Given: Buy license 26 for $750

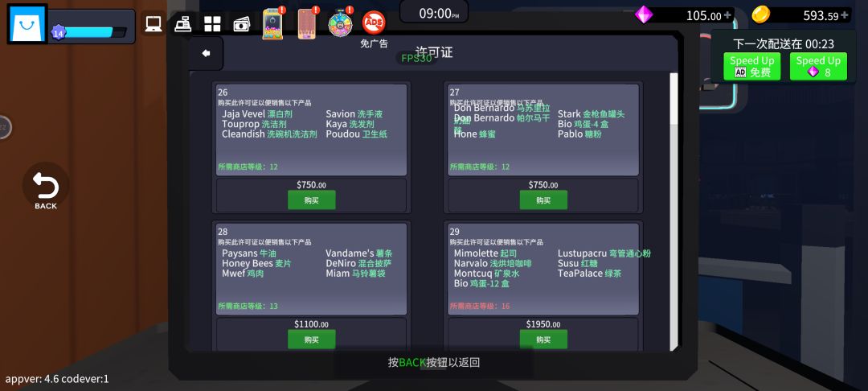Looking at the screenshot, I should coord(311,200).
